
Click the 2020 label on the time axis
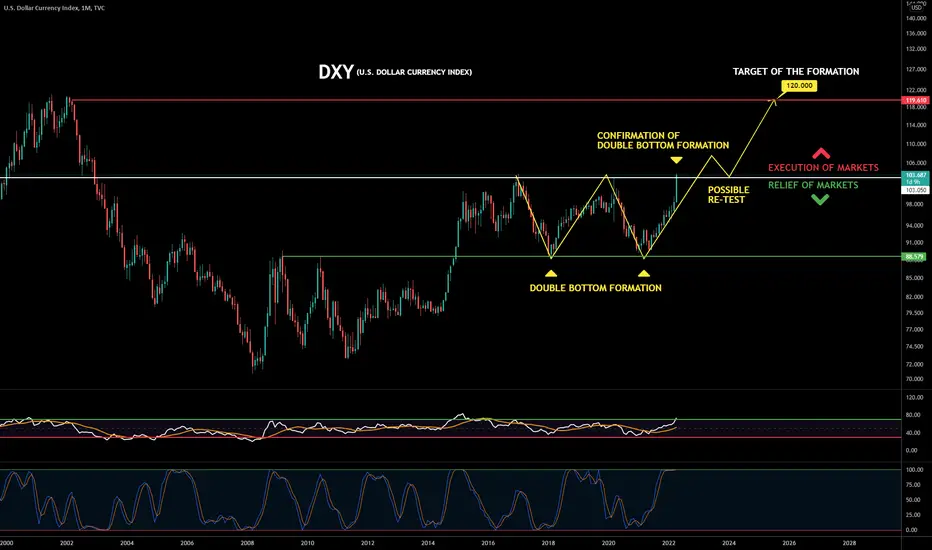(x=609, y=543)
